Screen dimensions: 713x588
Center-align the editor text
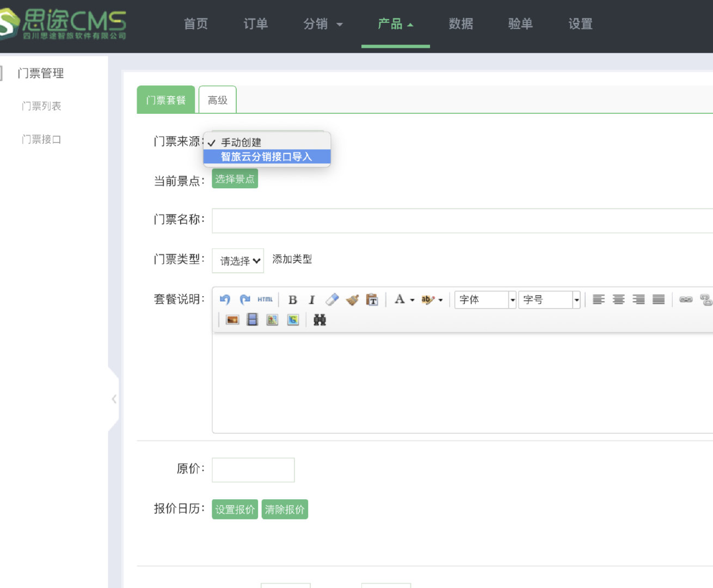click(x=618, y=299)
